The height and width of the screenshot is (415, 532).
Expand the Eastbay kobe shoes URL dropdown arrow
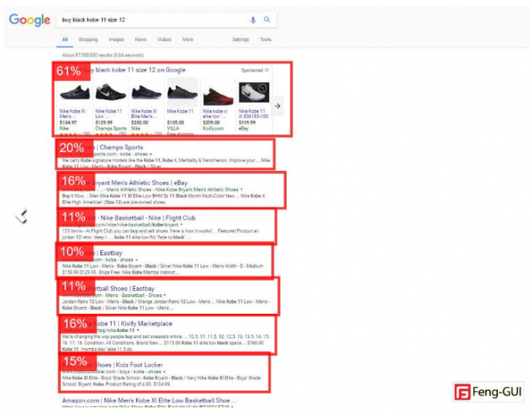click(136, 260)
